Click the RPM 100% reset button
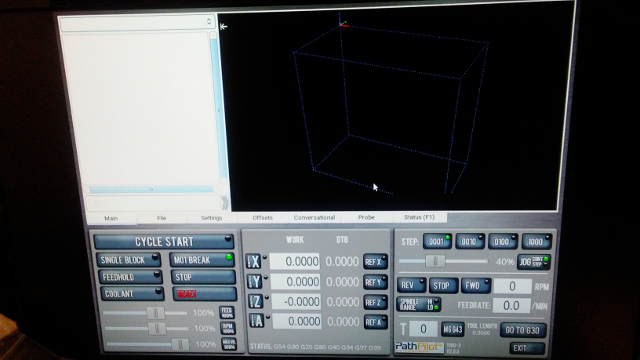640x360 pixels. tap(228, 328)
